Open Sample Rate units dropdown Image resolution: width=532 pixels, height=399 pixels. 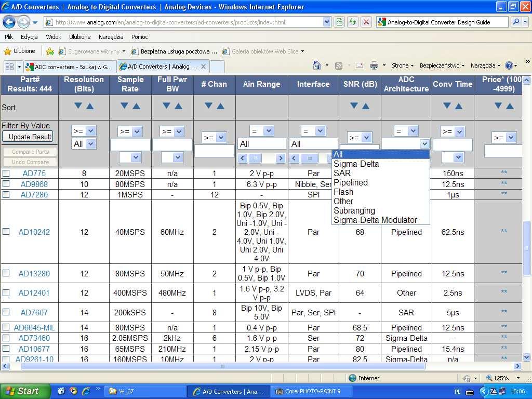pyautogui.click(x=130, y=157)
